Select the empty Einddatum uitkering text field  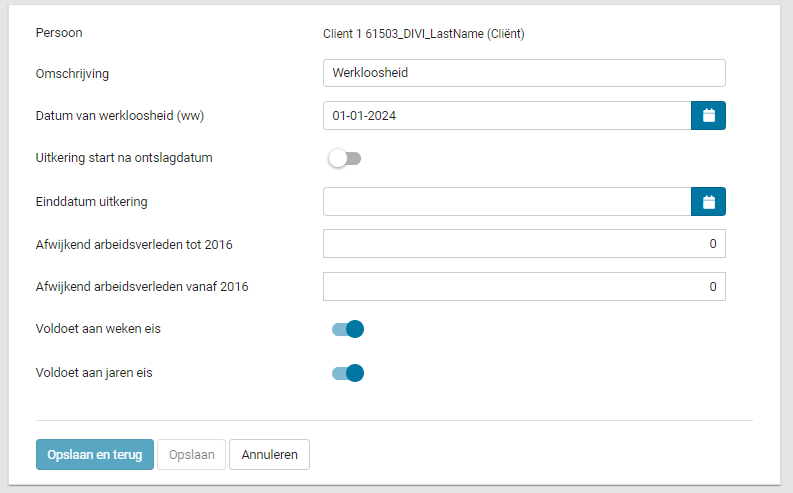[x=507, y=202]
